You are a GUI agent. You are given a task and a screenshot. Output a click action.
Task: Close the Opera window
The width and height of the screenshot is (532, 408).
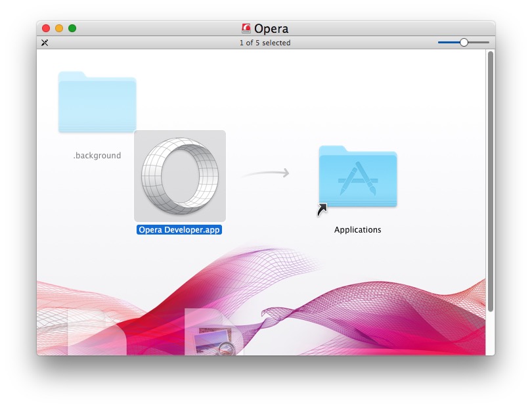tap(46, 28)
